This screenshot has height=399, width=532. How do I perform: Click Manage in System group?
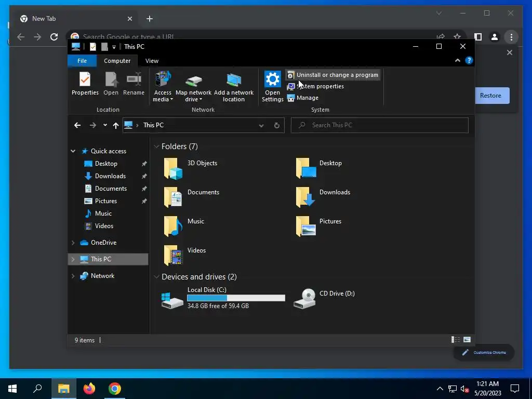click(x=303, y=98)
